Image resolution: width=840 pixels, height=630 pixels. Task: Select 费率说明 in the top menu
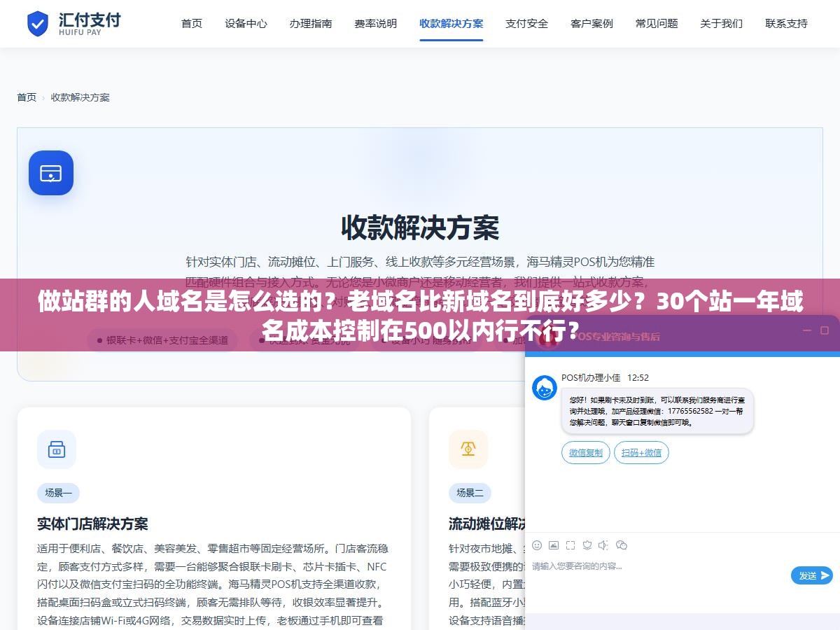(376, 23)
